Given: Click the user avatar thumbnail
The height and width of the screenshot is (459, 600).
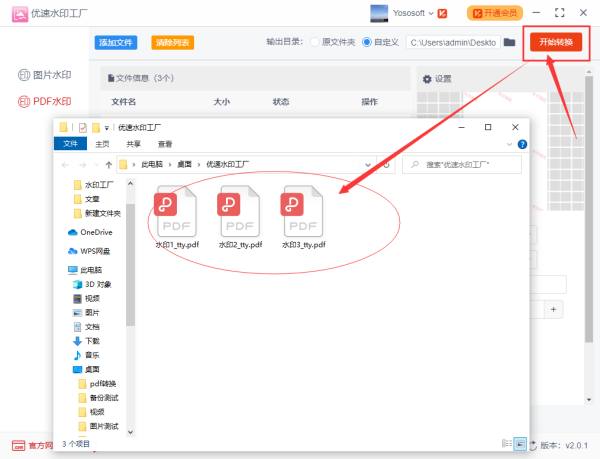Looking at the screenshot, I should (x=379, y=13).
